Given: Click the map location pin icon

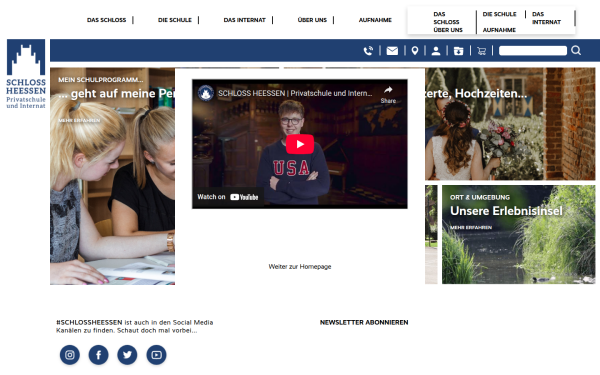Looking at the screenshot, I should [x=415, y=51].
